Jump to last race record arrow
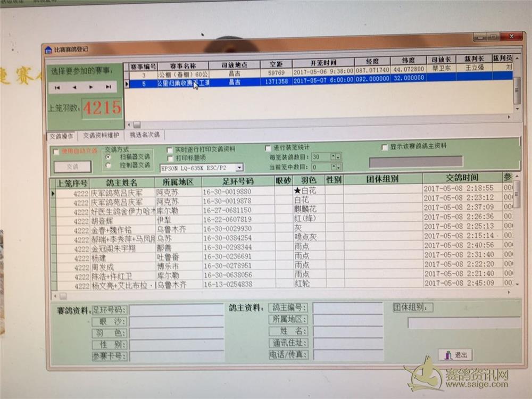The width and height of the screenshot is (532, 399). [108, 87]
